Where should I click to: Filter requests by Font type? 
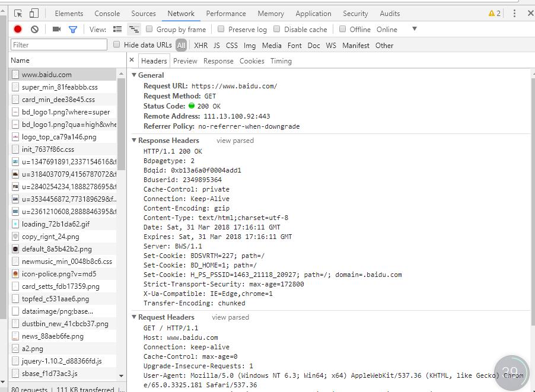294,46
